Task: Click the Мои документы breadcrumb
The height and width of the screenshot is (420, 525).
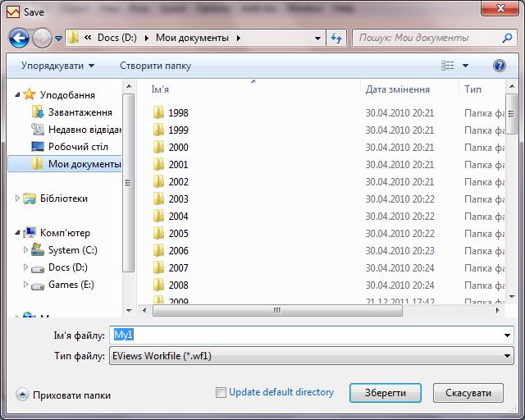Action: 192,38
